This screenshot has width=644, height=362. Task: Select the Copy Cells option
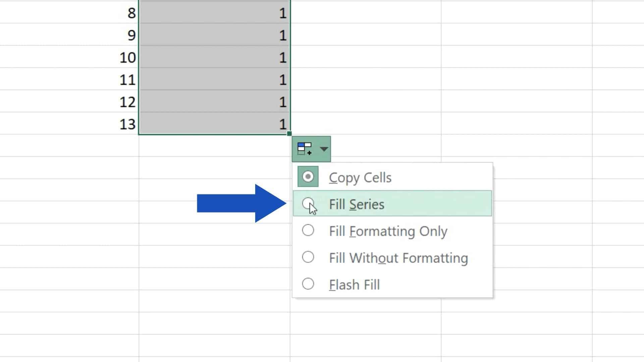coord(308,177)
